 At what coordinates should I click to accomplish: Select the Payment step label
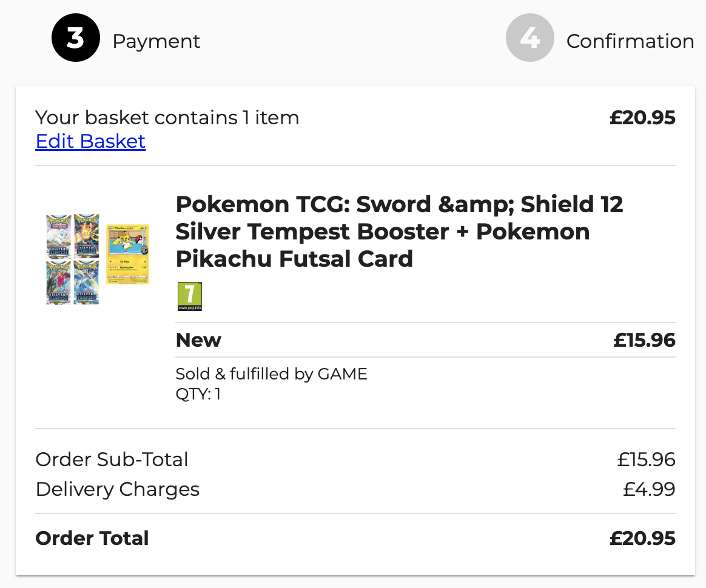point(156,41)
